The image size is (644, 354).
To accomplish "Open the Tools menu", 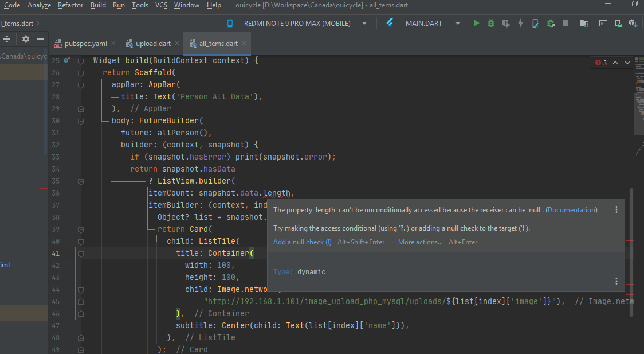I will point(140,5).
